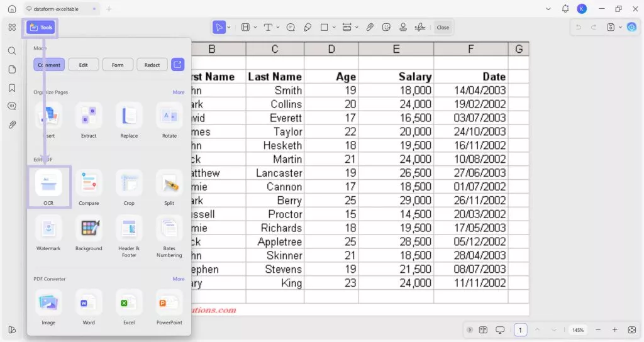Select the Insert pages tool
Viewport: 644px width, 342px height.
pos(48,120)
